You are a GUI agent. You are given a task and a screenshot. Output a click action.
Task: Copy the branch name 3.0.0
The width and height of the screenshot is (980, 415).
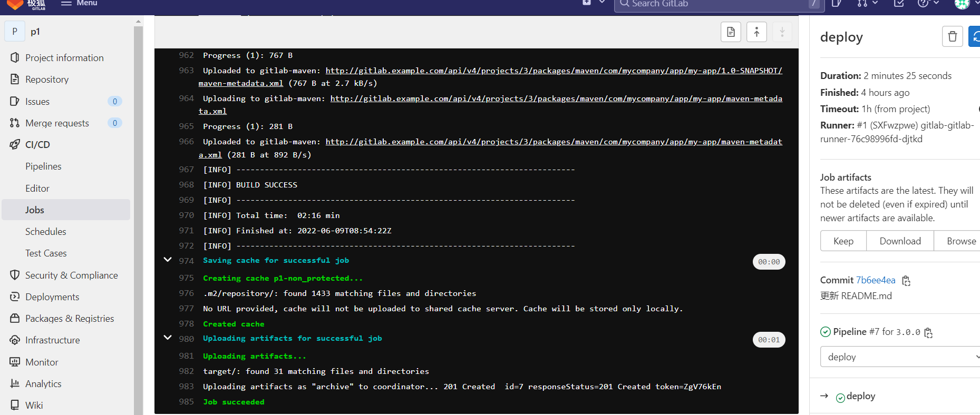(x=928, y=333)
